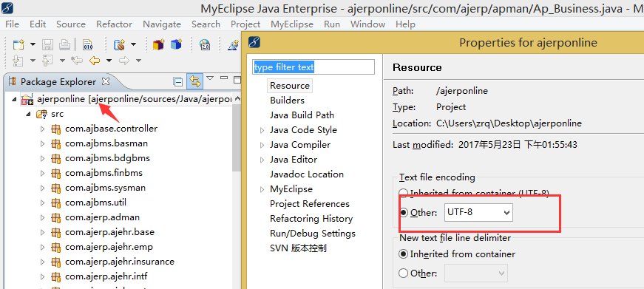
Task: Select the Other text file encoding radio
Action: 404,213
